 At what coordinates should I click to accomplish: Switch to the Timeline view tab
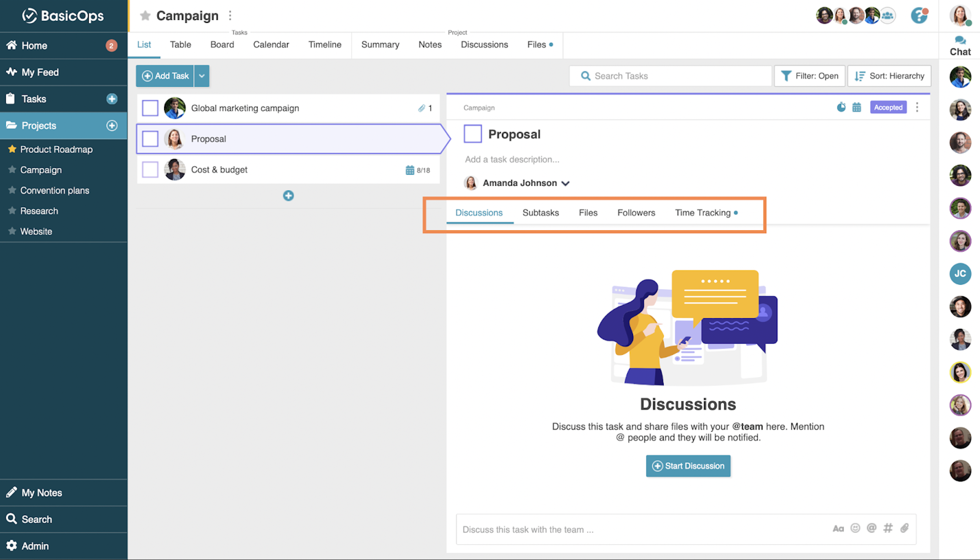325,45
